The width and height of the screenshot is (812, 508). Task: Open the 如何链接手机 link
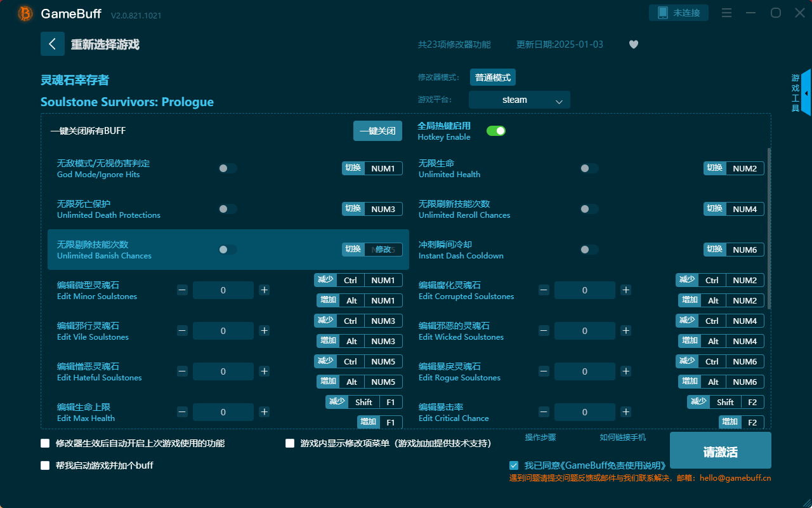coord(623,438)
